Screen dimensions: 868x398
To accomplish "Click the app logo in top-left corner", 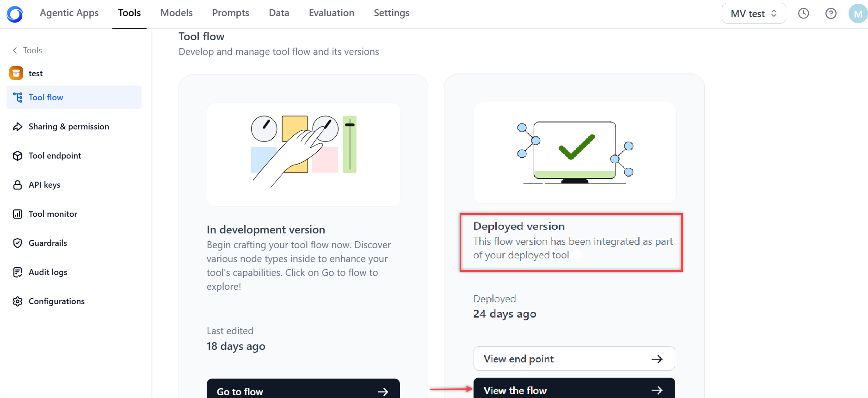I will 15,14.
